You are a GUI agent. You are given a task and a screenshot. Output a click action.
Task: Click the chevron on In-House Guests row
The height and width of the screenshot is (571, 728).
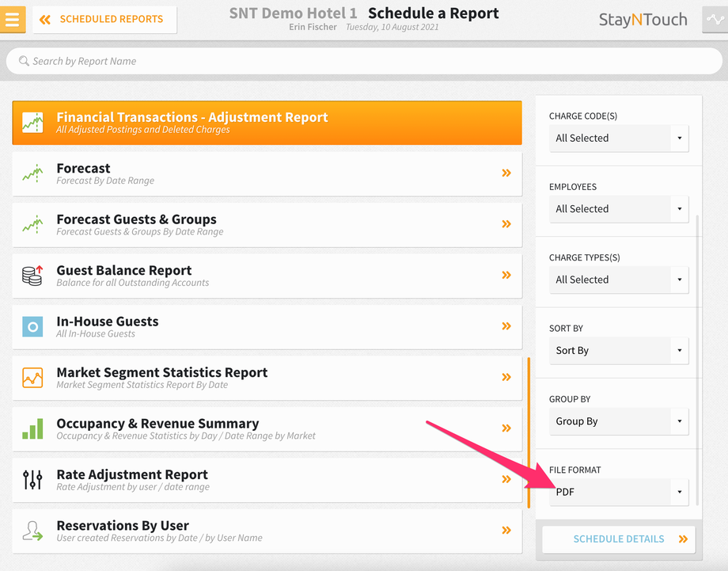[x=506, y=326]
